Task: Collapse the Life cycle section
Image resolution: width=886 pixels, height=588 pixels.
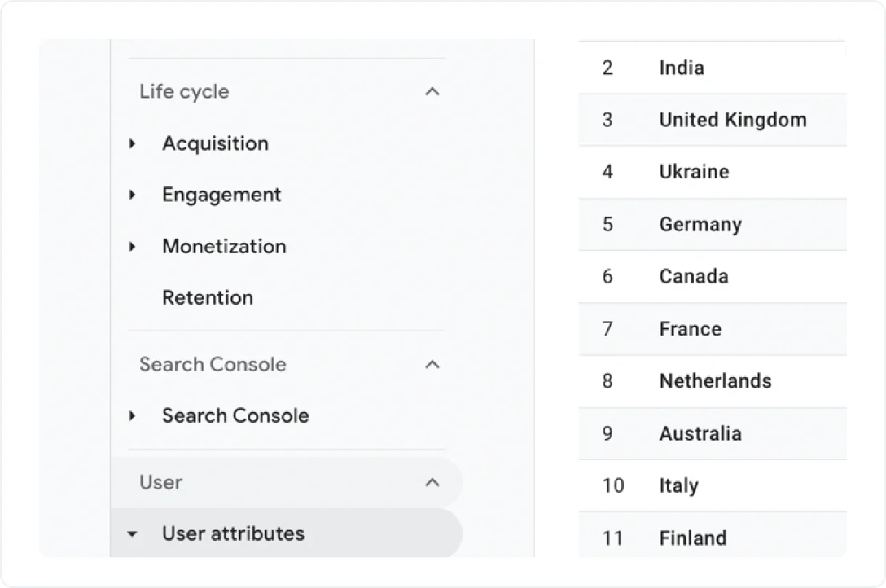Action: point(433,91)
